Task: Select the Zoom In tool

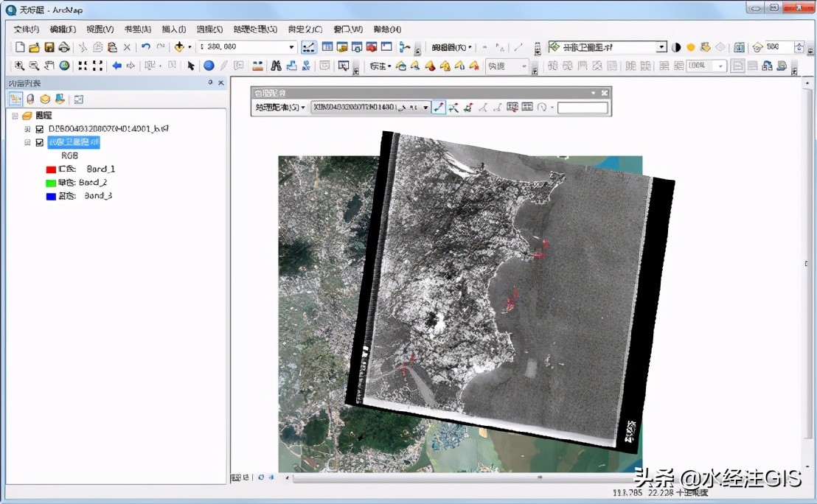Action: click(19, 66)
